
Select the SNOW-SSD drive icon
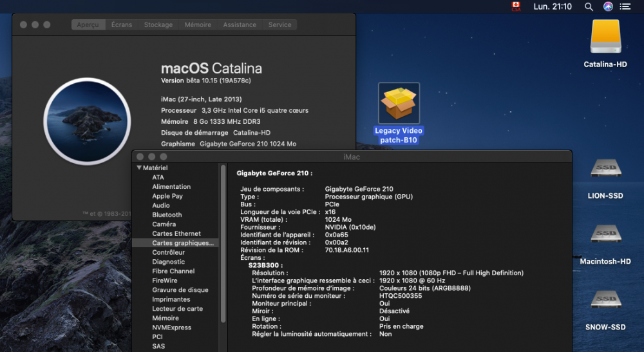(606, 299)
